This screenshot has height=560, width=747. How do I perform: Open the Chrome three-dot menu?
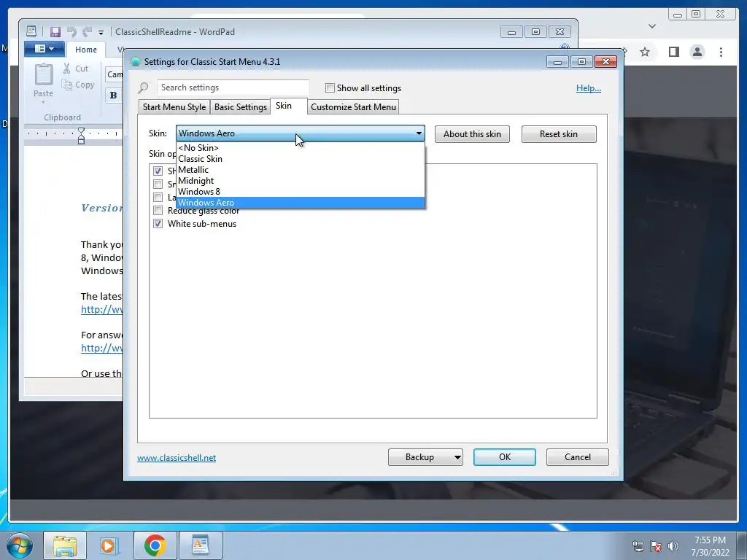click(721, 52)
